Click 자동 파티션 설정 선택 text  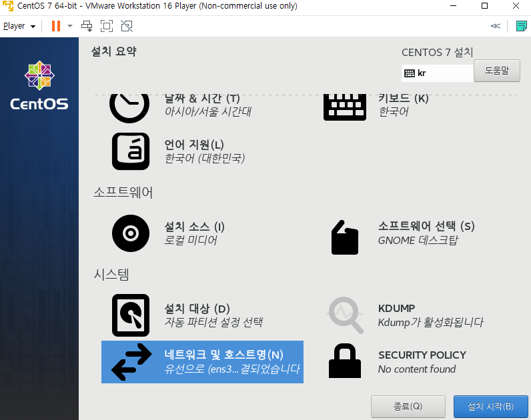213,322
